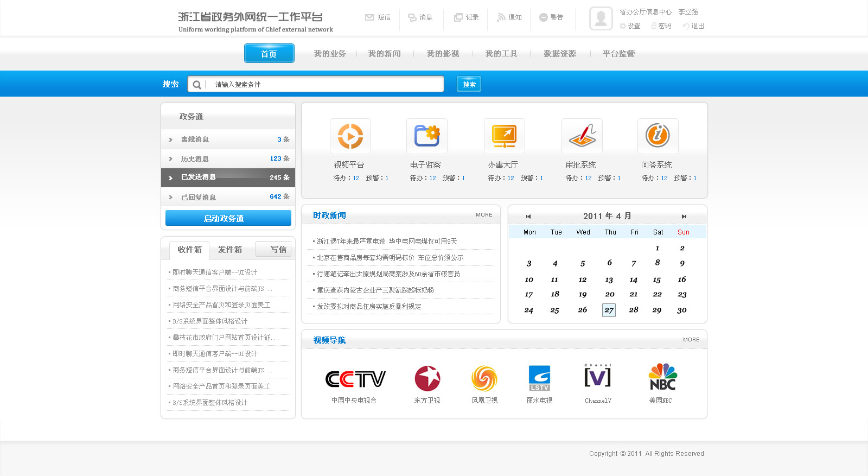Click MORE in 时政新闻 panel
The height and width of the screenshot is (476, 868).
pos(484,215)
